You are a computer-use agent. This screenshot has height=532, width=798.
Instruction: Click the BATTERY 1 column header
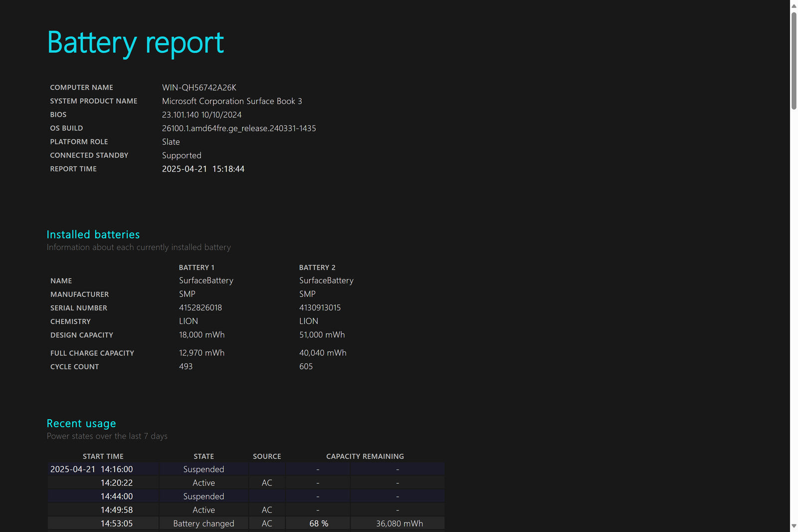pos(197,268)
